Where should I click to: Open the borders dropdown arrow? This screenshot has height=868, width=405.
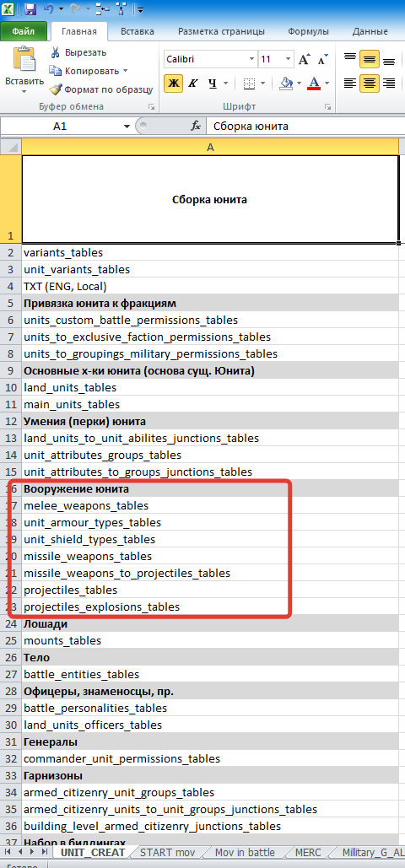click(263, 84)
